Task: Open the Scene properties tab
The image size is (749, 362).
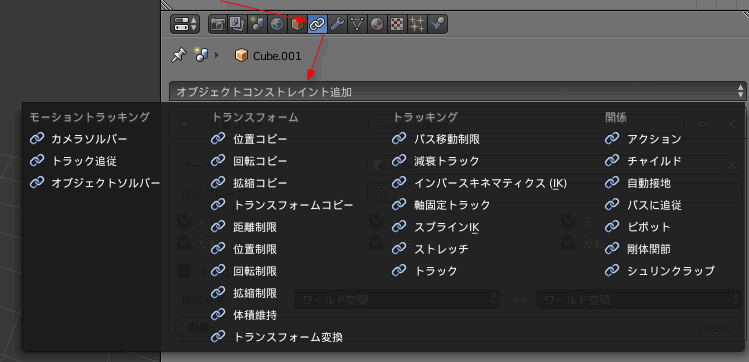Action: pyautogui.click(x=257, y=24)
